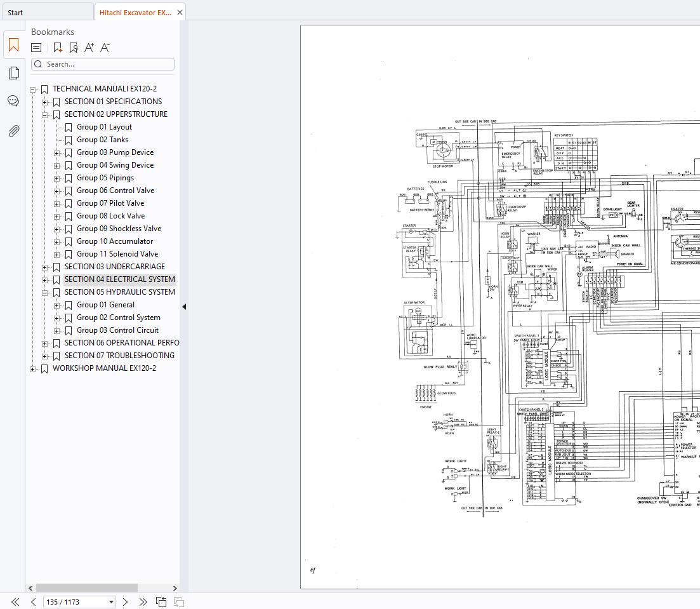
Task: Close the Hitachi Excavator document tab
Action: (x=180, y=13)
